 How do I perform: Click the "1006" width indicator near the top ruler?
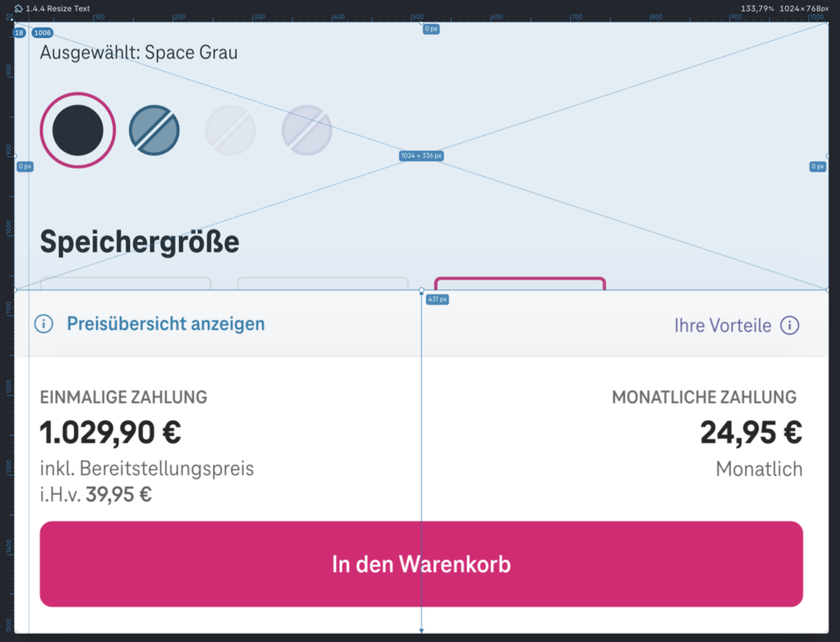click(41, 32)
